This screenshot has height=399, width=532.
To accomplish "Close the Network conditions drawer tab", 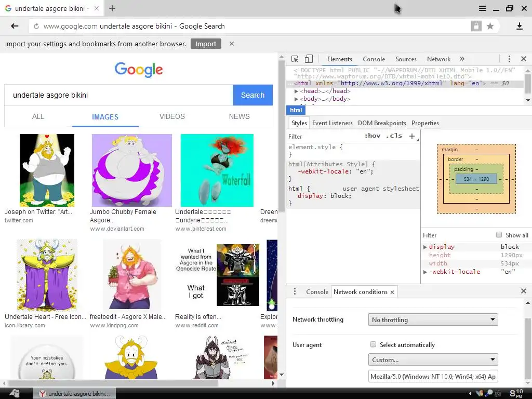I will click(x=392, y=292).
